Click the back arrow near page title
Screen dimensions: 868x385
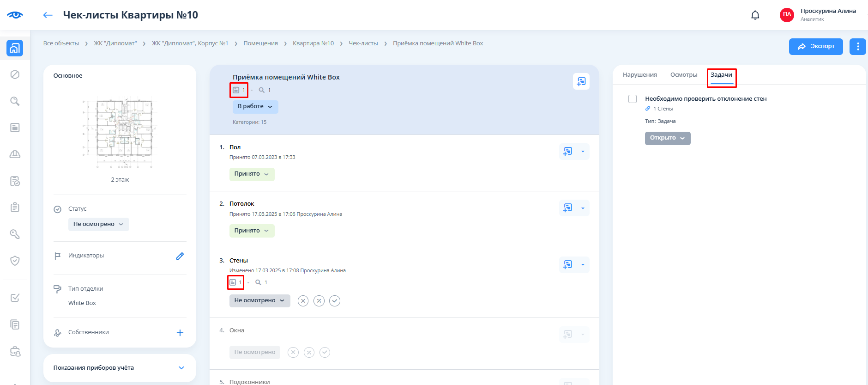(x=48, y=15)
